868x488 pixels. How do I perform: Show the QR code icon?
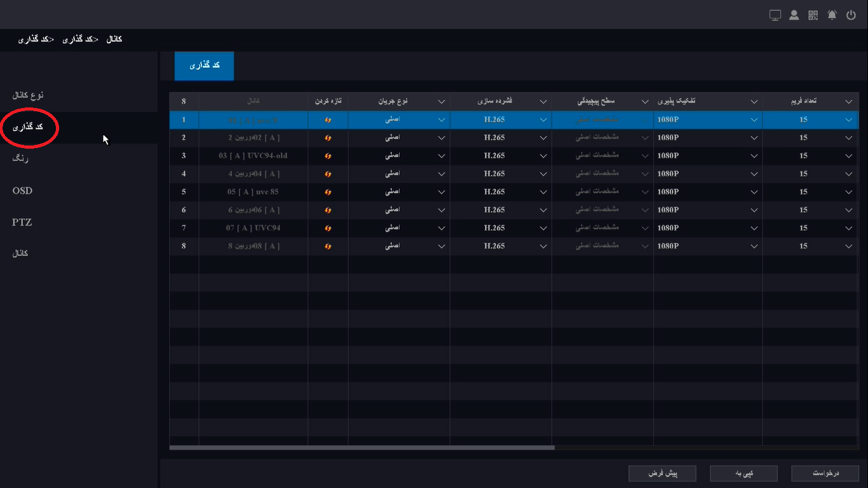click(813, 15)
